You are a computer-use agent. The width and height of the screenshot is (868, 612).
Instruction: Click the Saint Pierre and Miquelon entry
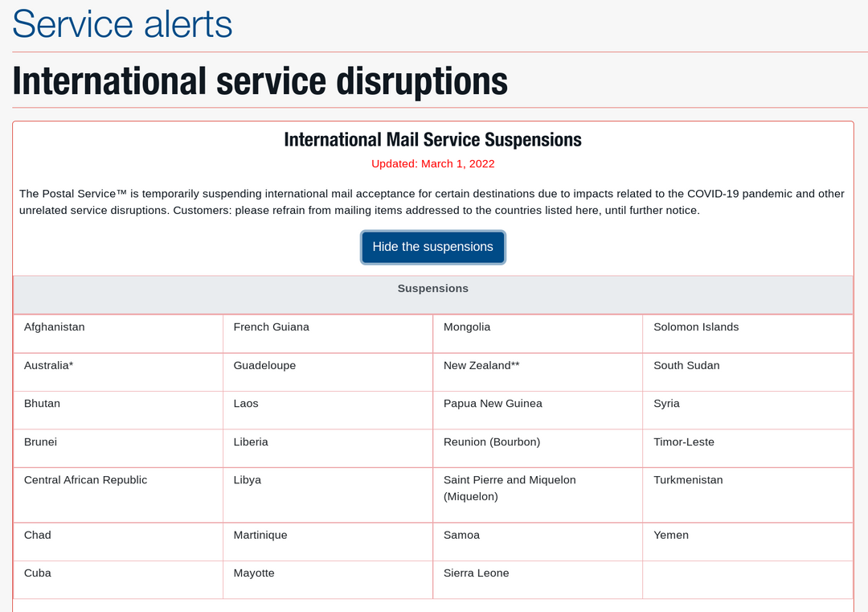click(510, 487)
